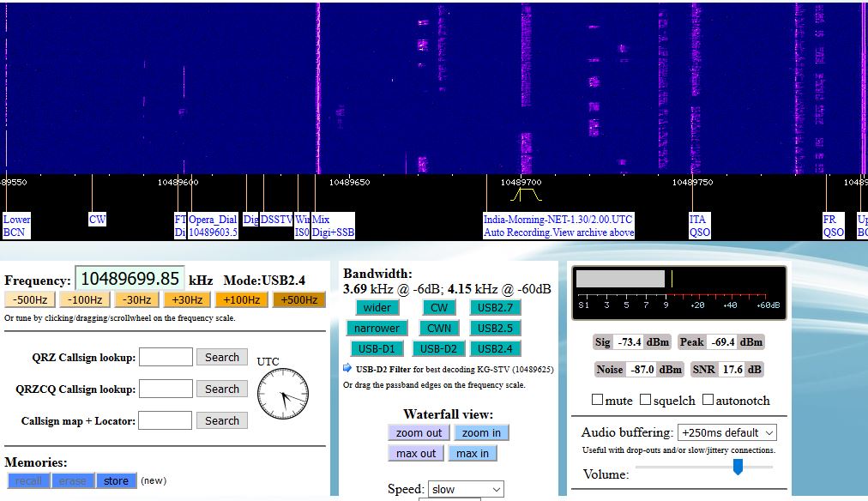Image resolution: width=868 pixels, height=501 pixels.
Task: Turn on the autonotch checkbox
Action: pos(708,400)
